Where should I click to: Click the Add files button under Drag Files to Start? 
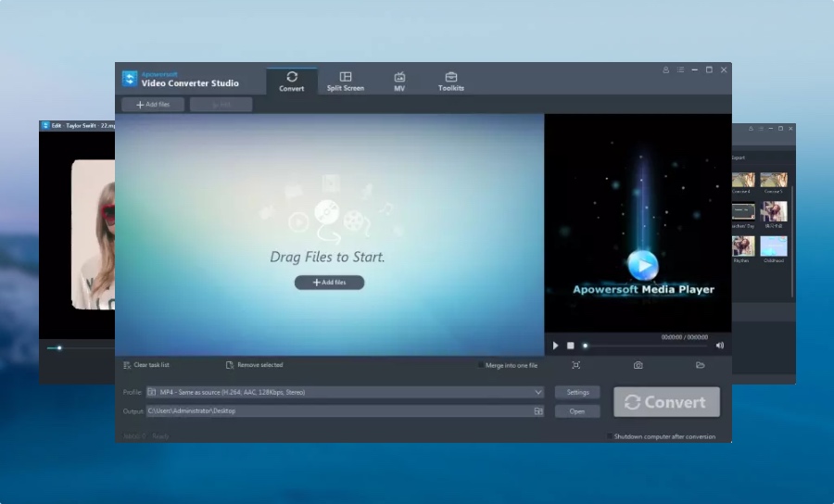329,283
